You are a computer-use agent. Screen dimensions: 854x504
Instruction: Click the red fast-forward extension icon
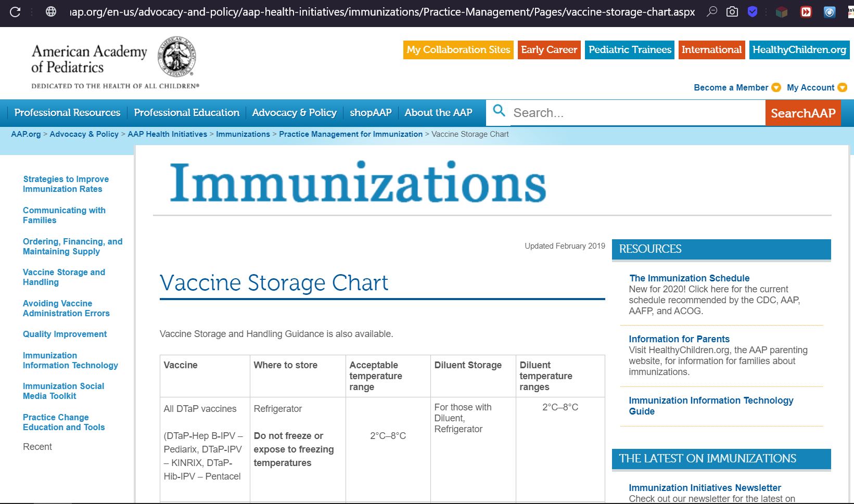[x=806, y=12]
